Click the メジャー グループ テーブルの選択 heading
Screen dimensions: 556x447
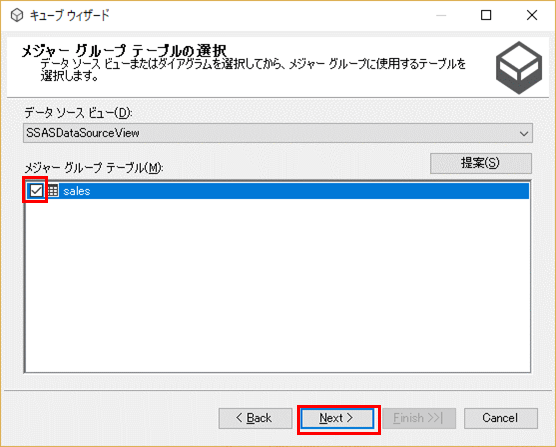point(124,51)
